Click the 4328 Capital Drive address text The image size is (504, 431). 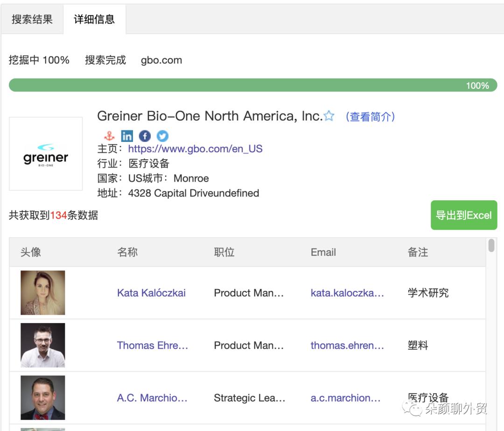pos(194,193)
